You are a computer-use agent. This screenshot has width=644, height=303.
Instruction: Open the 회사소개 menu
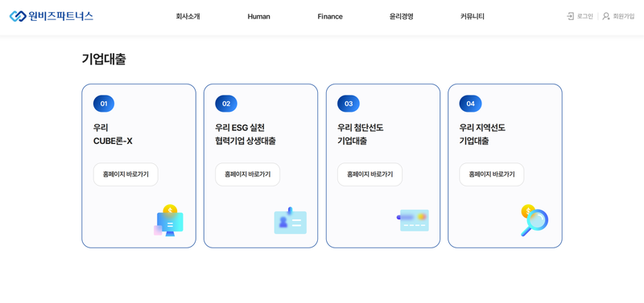(x=188, y=16)
